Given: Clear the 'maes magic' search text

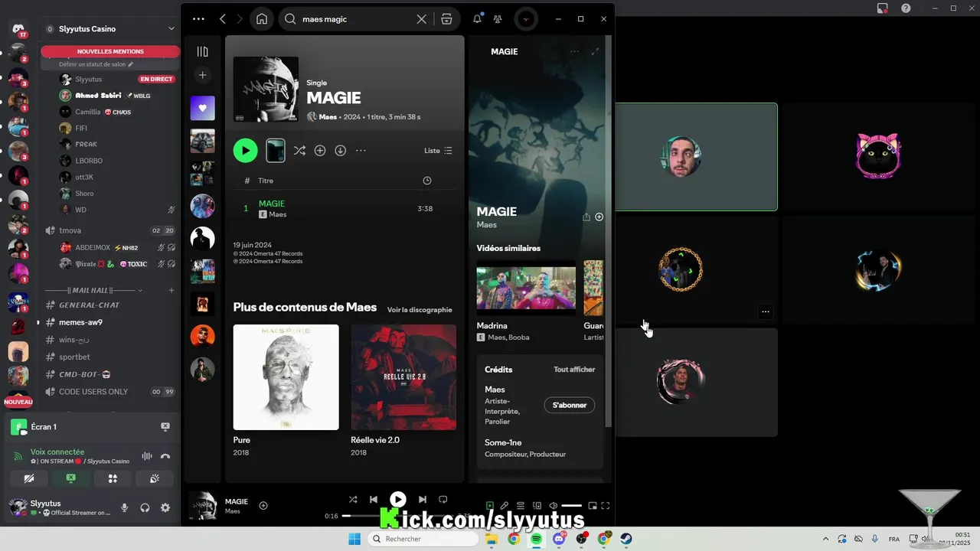Looking at the screenshot, I should coord(421,19).
